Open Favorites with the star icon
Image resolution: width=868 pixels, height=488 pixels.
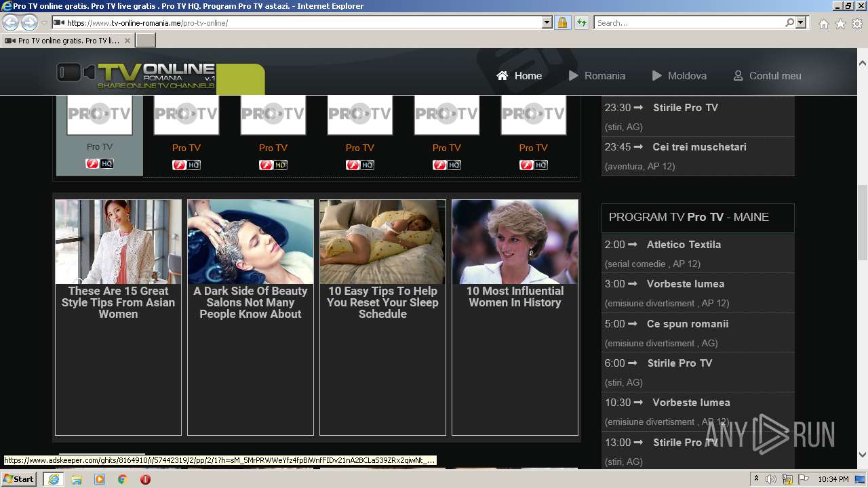(840, 24)
